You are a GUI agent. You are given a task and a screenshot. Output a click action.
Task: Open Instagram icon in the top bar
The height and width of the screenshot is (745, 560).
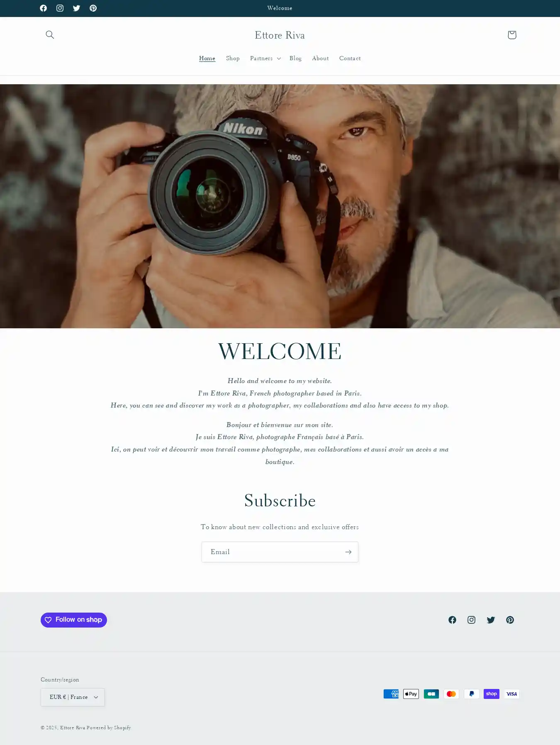click(x=60, y=8)
